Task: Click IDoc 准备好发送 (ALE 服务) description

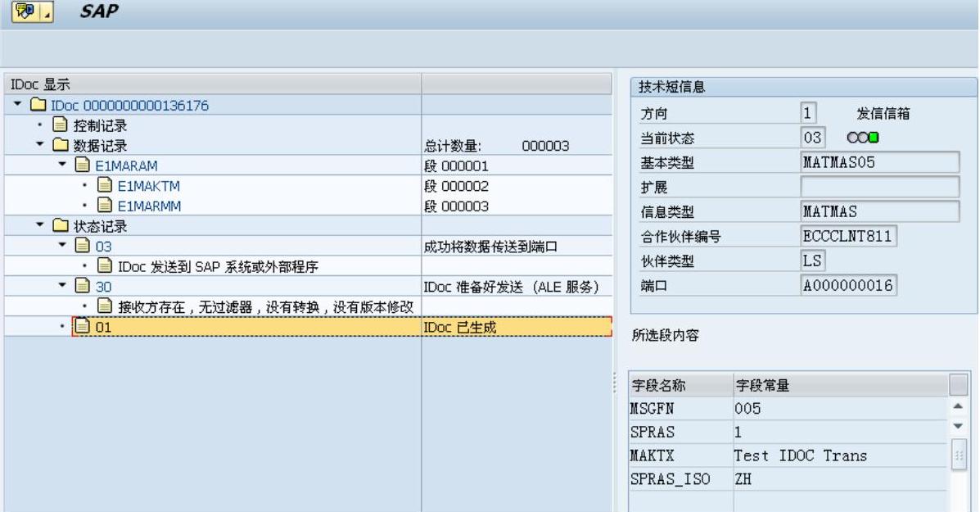Action: (511, 287)
